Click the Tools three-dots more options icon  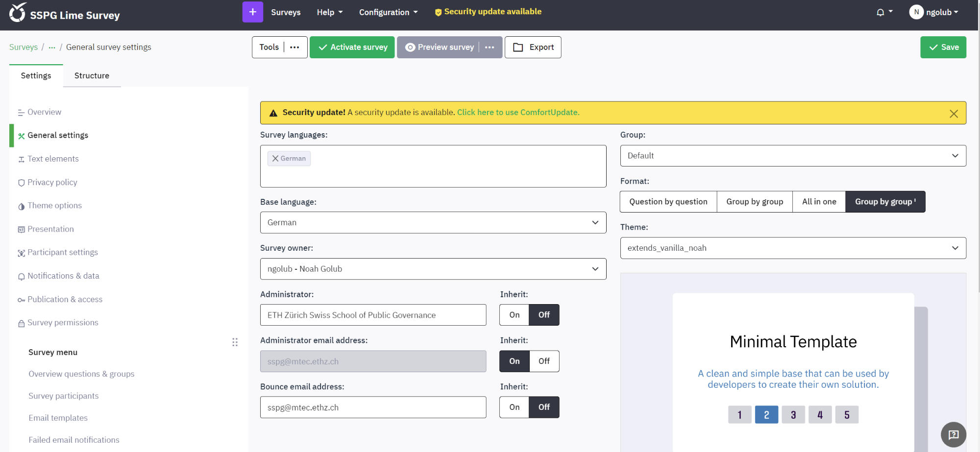294,48
